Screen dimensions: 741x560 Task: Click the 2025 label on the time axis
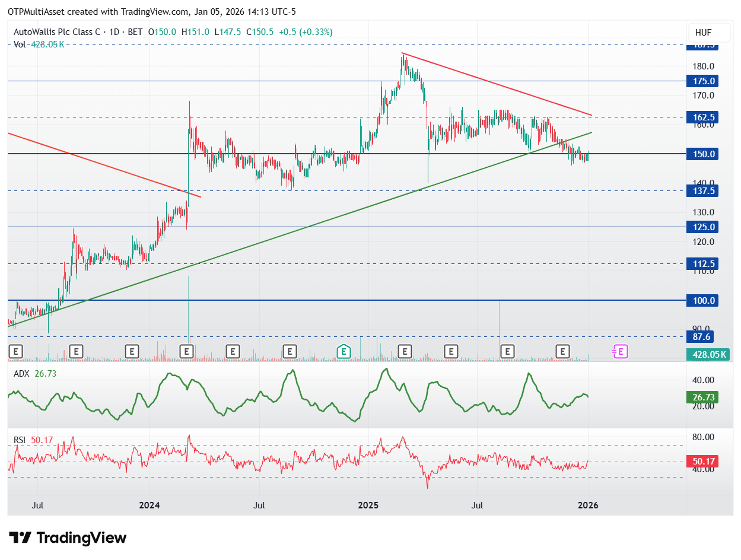pos(368,505)
